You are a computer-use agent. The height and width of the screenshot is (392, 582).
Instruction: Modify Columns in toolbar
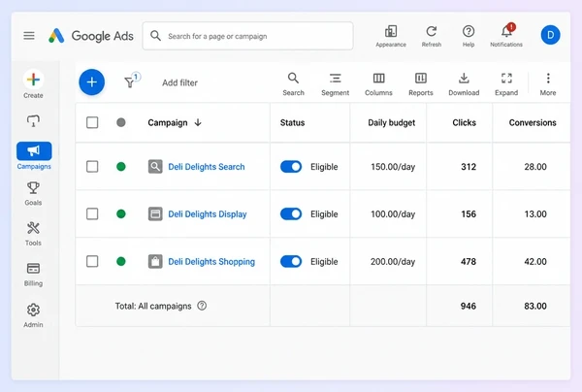click(x=378, y=84)
